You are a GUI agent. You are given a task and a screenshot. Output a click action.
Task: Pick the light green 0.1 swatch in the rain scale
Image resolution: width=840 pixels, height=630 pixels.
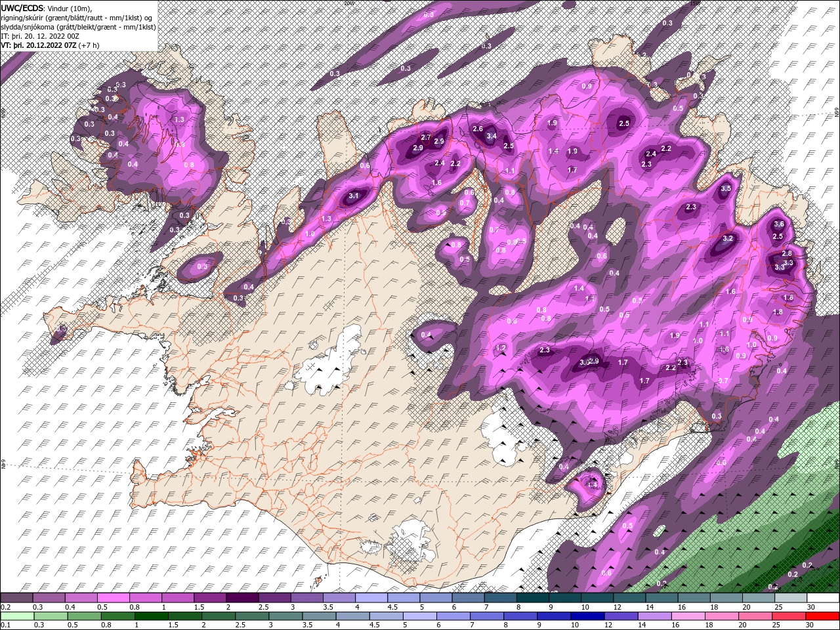17,616
